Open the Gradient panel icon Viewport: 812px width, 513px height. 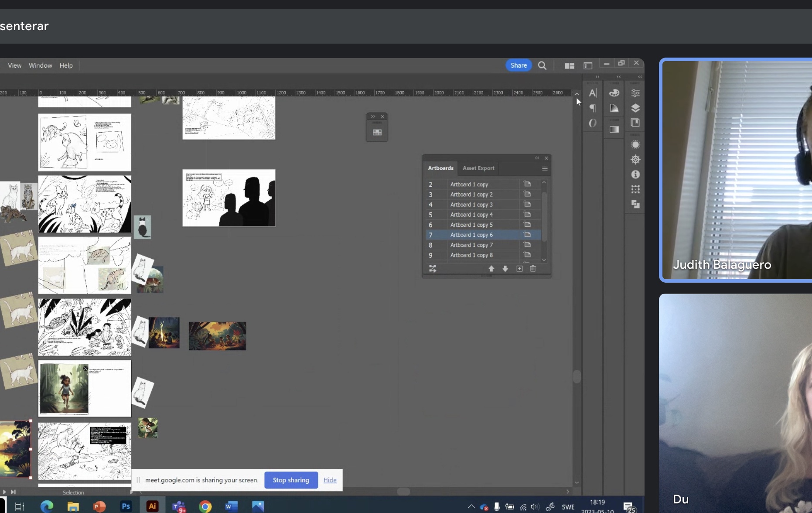pos(614,129)
